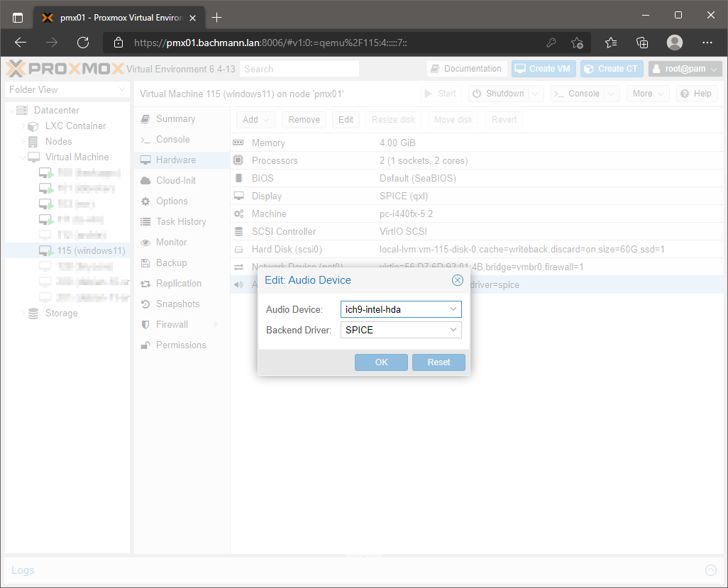Image resolution: width=728 pixels, height=588 pixels.
Task: Open the Folder View selector
Action: (67, 89)
